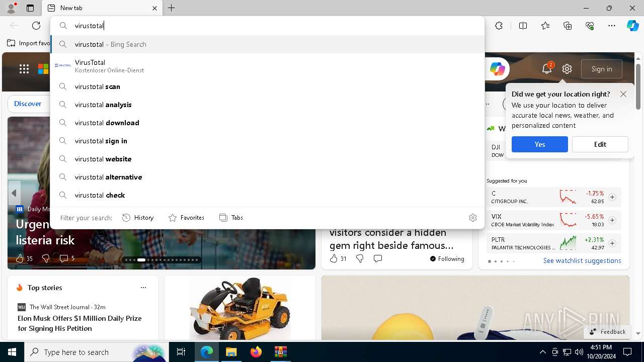
Task: Open the profile avatar icon
Action: [11, 8]
